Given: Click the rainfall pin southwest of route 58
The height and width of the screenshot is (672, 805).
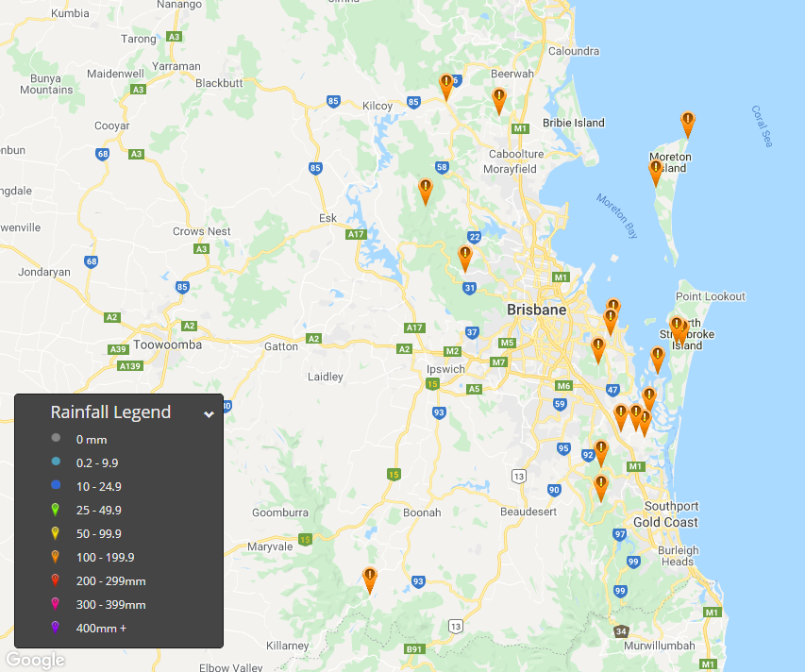Looking at the screenshot, I should tap(425, 191).
